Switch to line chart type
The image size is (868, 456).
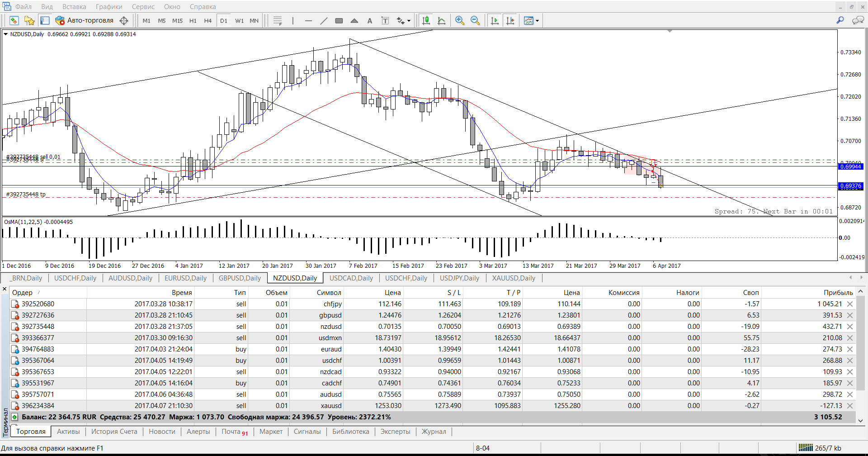coord(442,20)
